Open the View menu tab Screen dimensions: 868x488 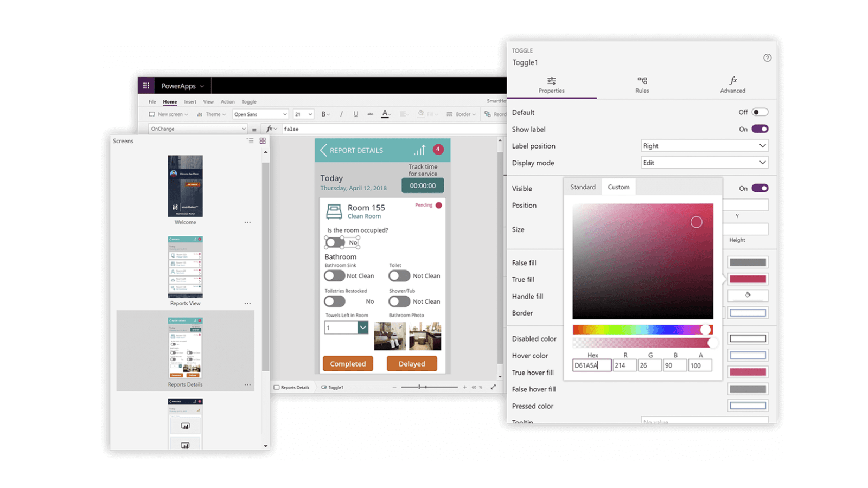208,102
